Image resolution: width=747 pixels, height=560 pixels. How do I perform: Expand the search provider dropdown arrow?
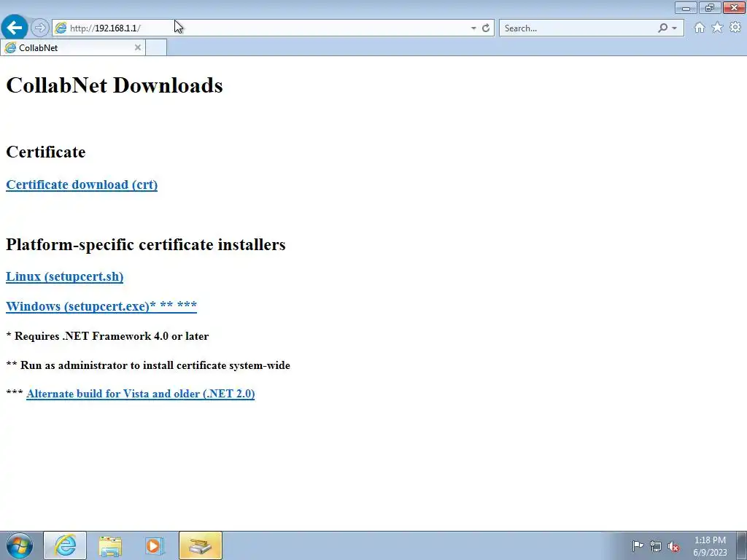coord(674,28)
